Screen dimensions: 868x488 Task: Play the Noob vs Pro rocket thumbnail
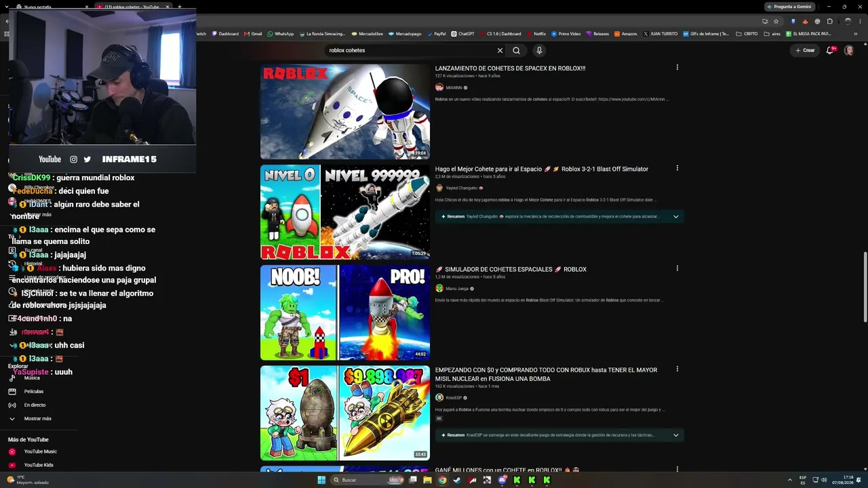(x=345, y=312)
